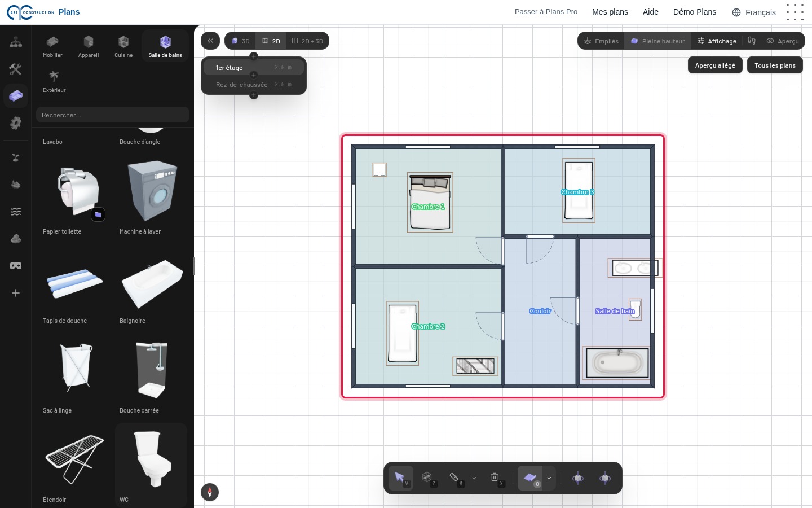This screenshot has width=812, height=508.
Task: Expand the floor plan layer dropdown arrow
Action: coord(549,478)
